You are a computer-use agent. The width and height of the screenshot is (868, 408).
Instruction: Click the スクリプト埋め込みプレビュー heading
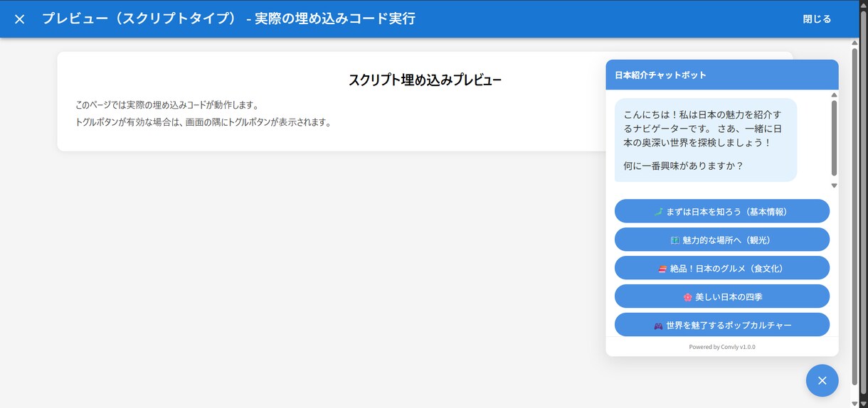point(425,80)
